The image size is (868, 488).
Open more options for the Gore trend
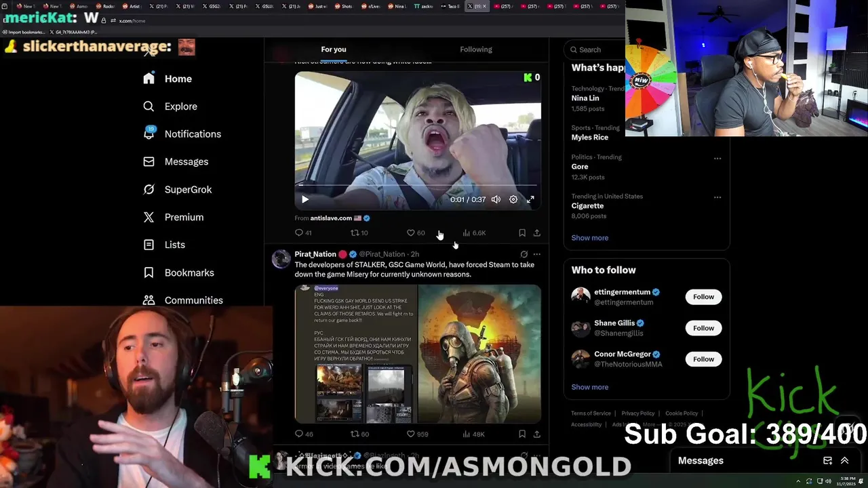click(717, 159)
